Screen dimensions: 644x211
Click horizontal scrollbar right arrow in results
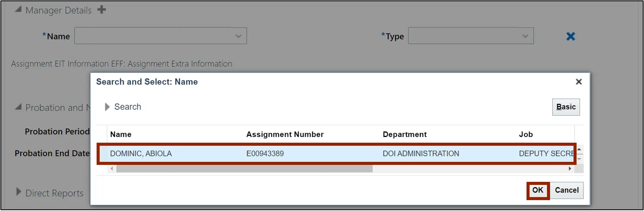[570, 168]
